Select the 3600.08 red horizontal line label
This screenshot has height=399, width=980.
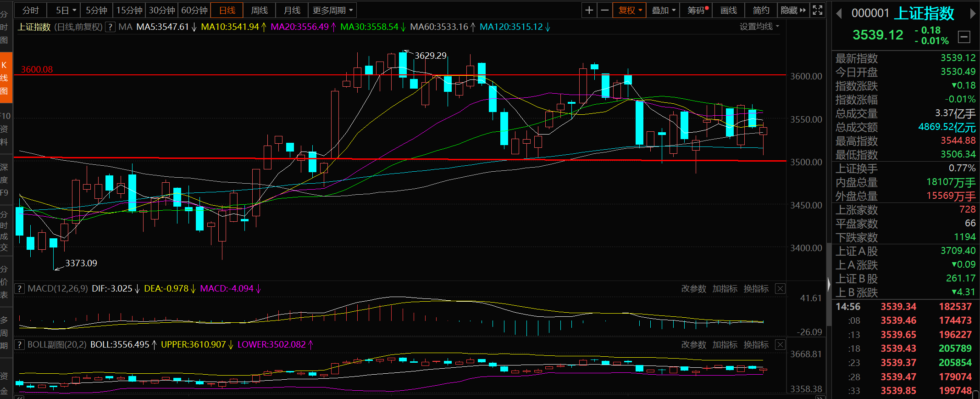[x=37, y=69]
